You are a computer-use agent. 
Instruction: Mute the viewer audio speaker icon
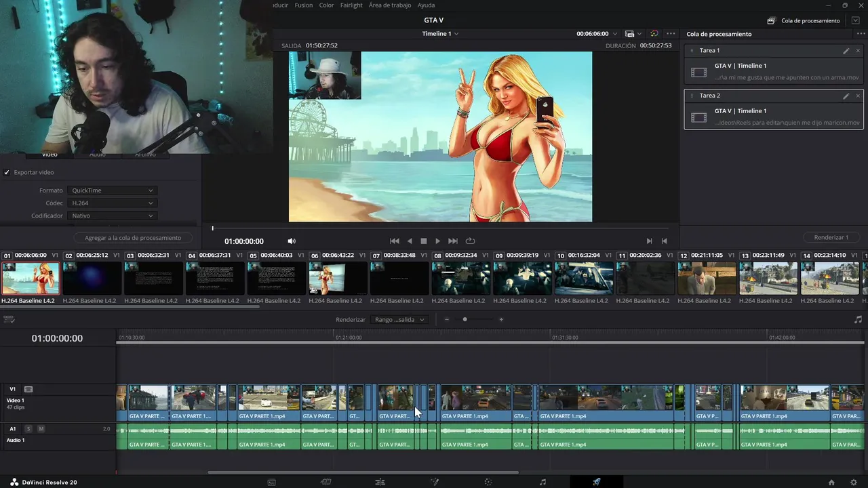tap(292, 241)
